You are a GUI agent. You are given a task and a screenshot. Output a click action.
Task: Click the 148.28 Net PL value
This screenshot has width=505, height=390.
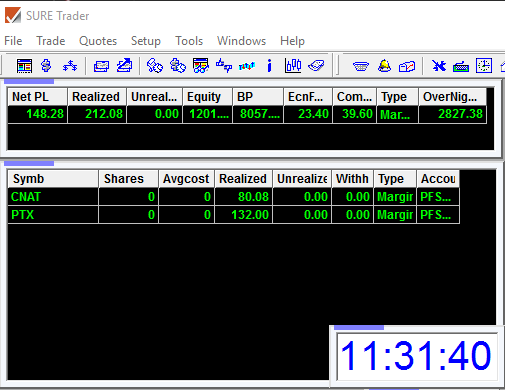pyautogui.click(x=45, y=114)
